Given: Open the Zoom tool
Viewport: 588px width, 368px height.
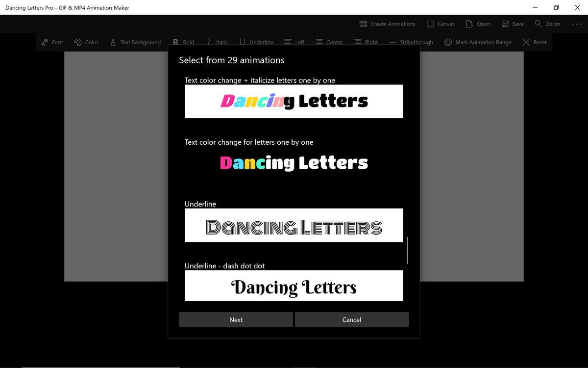Looking at the screenshot, I should coord(547,24).
